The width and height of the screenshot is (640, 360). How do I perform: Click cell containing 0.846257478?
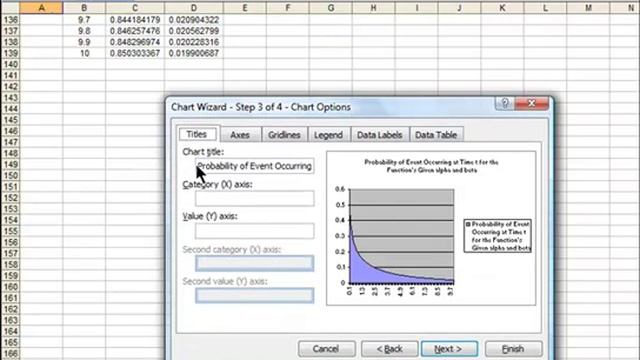(135, 31)
